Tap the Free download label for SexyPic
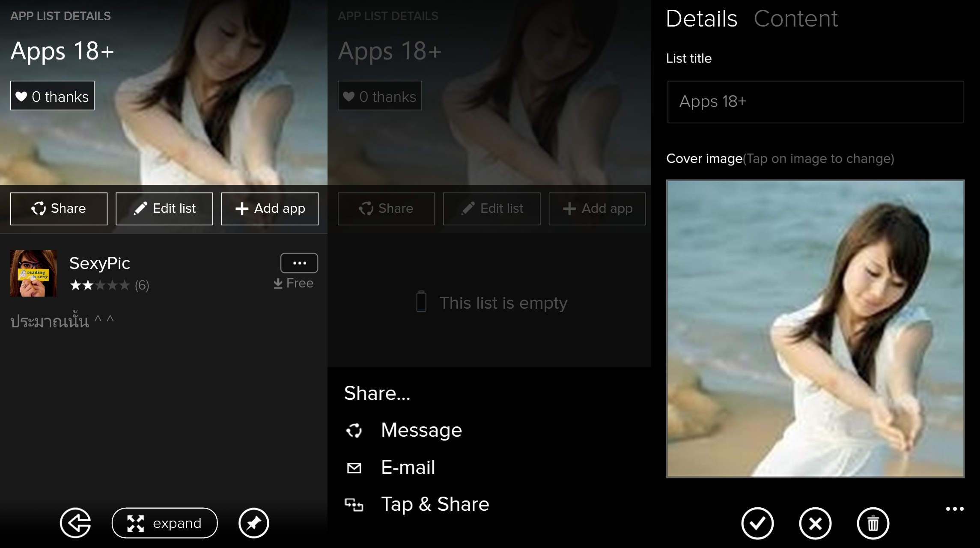Viewport: 980px width, 548px height. click(x=294, y=283)
